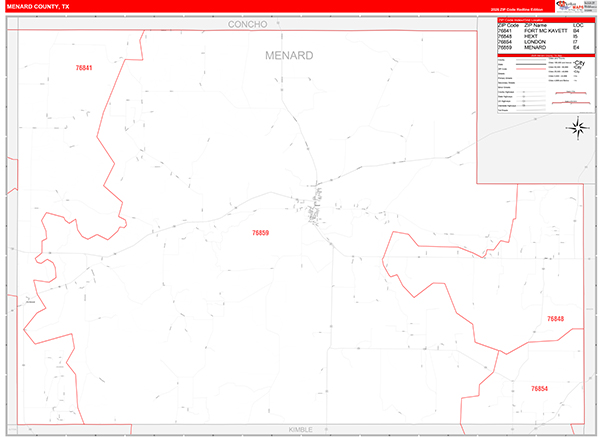Click the pink ZIP Code line sample in legend
Image resolution: width=600 pixels, height=437 pixels.
click(x=531, y=69)
